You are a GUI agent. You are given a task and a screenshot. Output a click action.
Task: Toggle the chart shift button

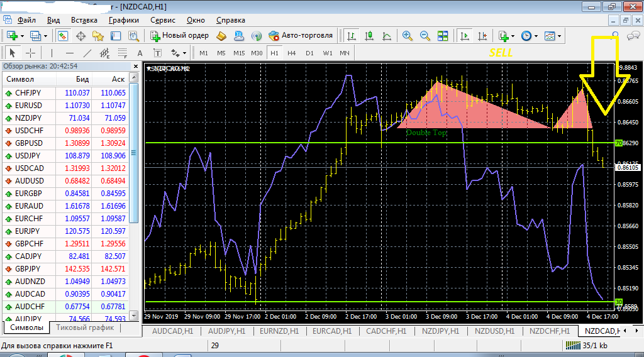coord(482,36)
